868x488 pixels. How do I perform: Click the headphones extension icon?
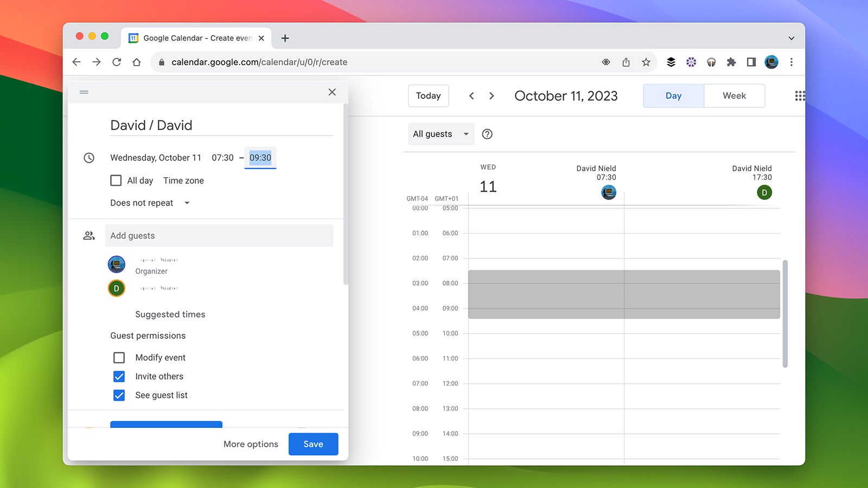(711, 62)
